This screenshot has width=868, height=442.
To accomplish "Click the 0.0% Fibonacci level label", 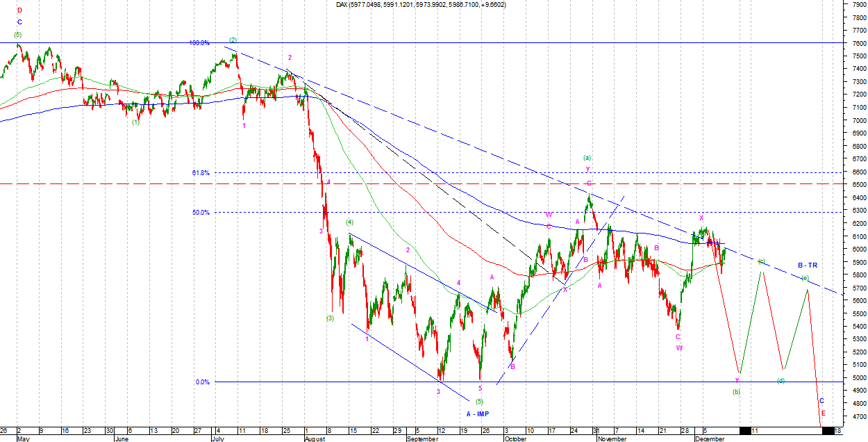I will [x=202, y=382].
